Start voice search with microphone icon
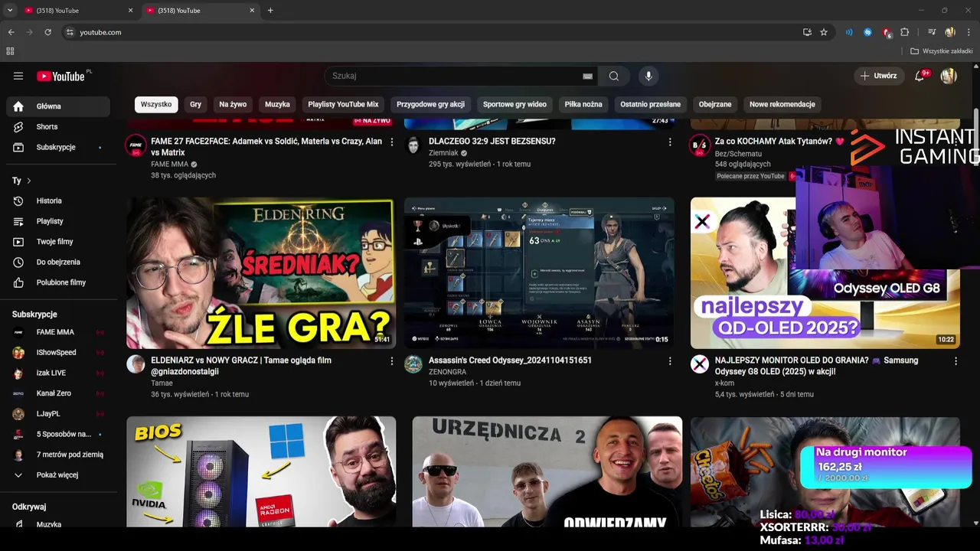Viewport: 980px width, 551px height. pos(648,76)
